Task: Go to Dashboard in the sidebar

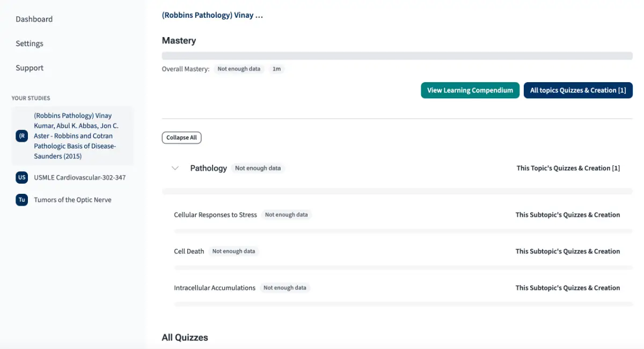Action: (x=34, y=19)
